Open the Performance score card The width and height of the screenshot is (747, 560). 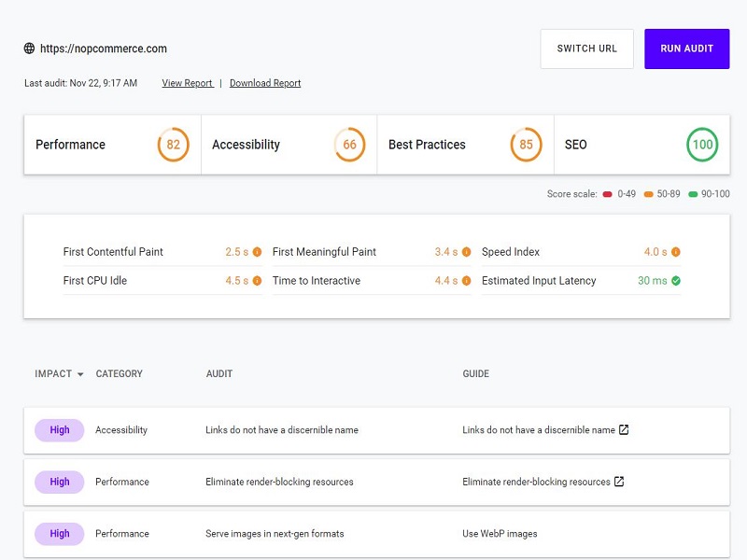click(x=112, y=145)
